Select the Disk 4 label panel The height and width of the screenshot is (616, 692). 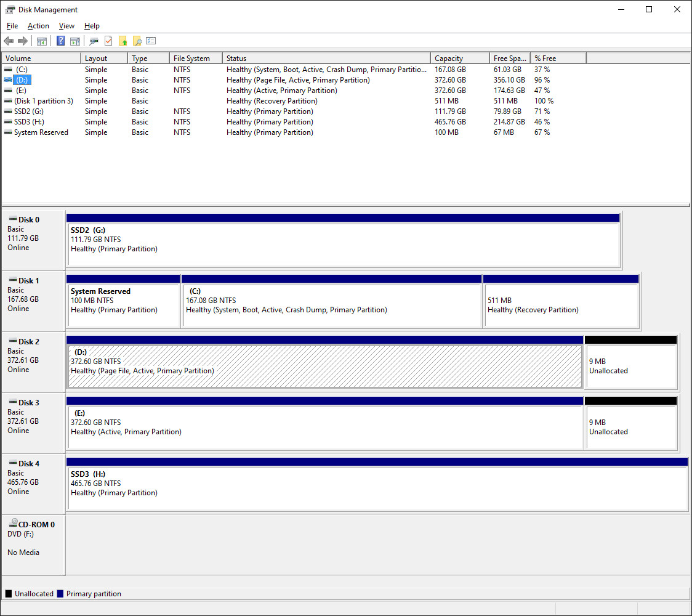click(33, 484)
